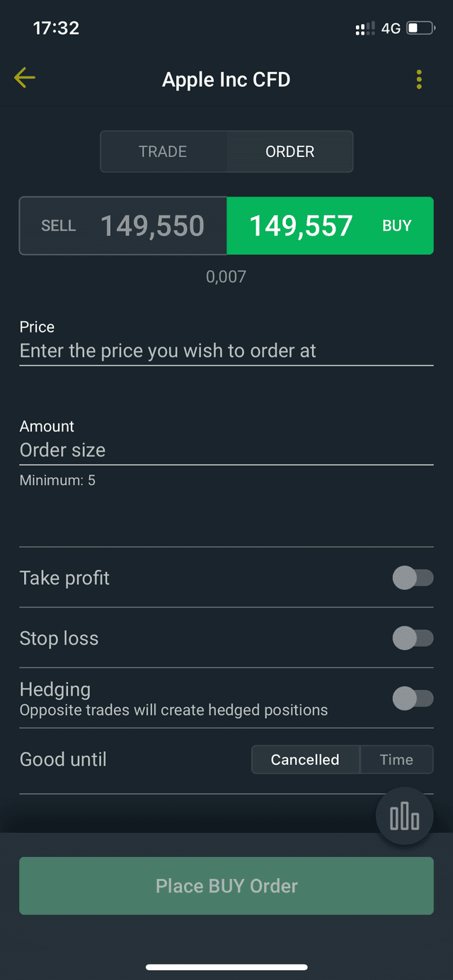Open the three-dot overflow menu

[x=418, y=79]
